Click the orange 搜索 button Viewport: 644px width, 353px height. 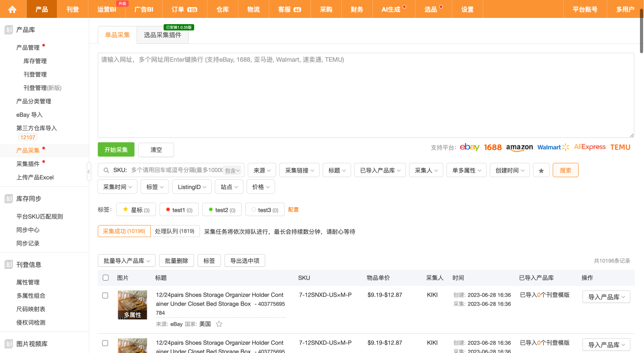click(565, 170)
